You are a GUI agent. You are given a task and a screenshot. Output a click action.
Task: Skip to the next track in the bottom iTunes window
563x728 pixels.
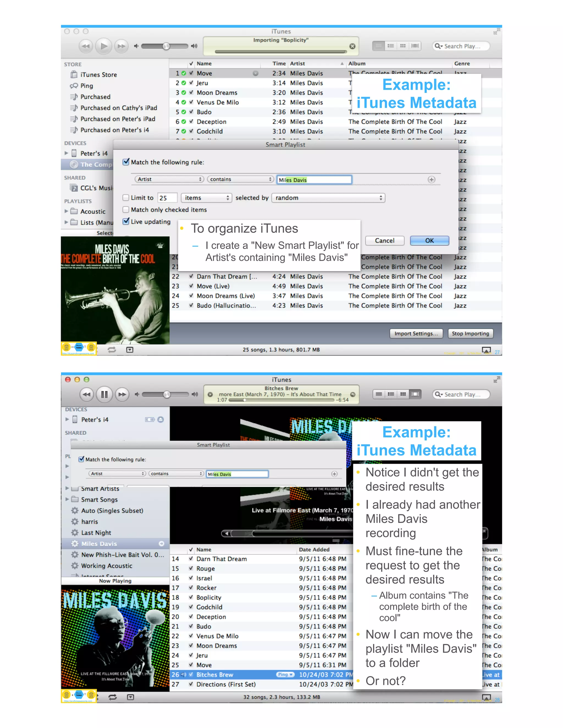click(122, 394)
